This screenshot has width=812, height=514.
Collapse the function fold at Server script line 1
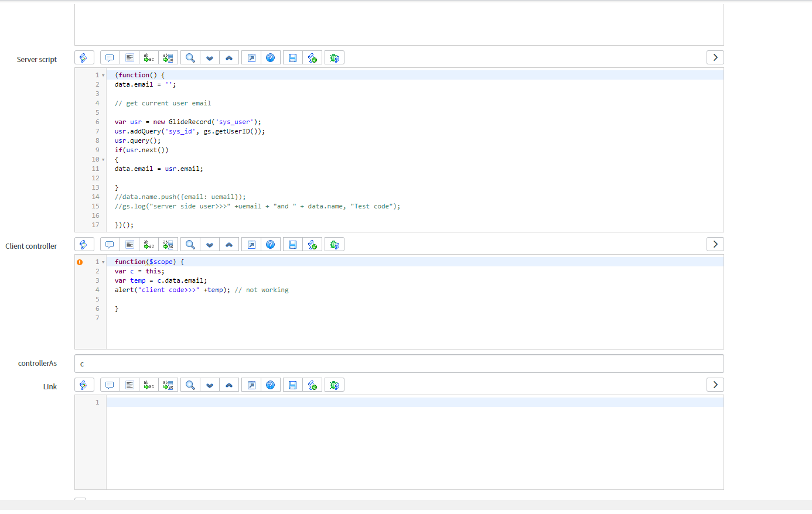(x=103, y=76)
